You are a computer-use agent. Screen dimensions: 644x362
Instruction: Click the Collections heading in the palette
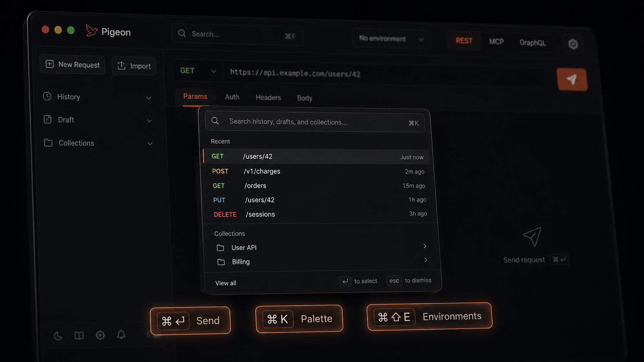pos(230,234)
